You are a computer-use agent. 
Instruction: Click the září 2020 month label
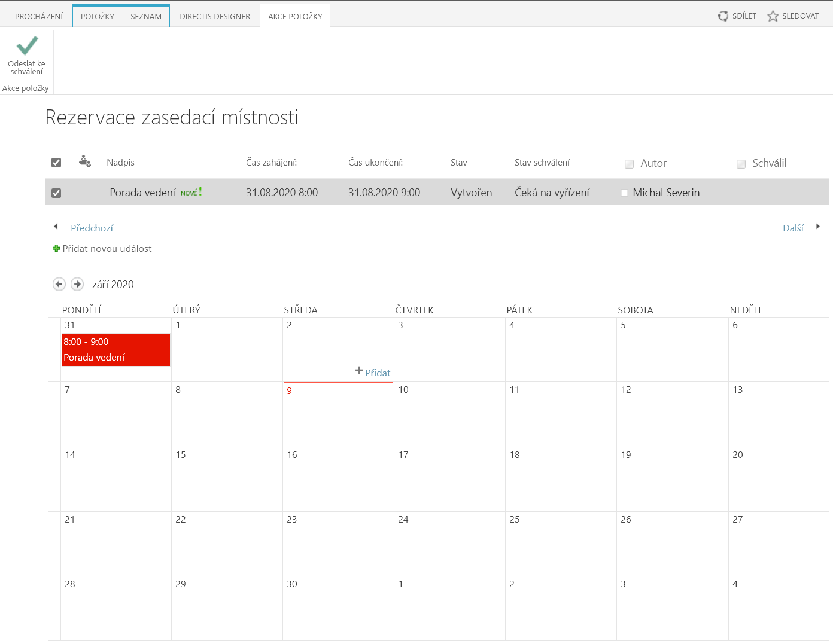[113, 285]
